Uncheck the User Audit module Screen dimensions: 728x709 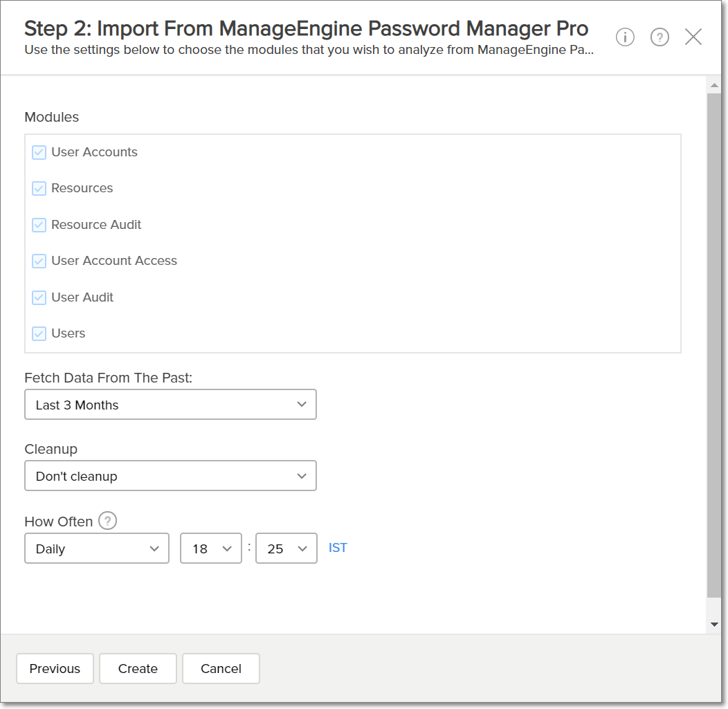pyautogui.click(x=39, y=297)
